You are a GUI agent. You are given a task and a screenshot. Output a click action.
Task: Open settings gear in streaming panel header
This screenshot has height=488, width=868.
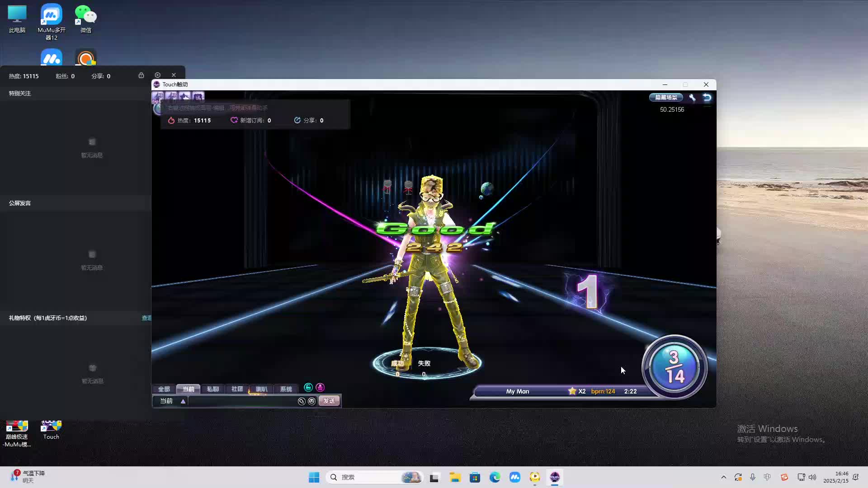click(157, 75)
